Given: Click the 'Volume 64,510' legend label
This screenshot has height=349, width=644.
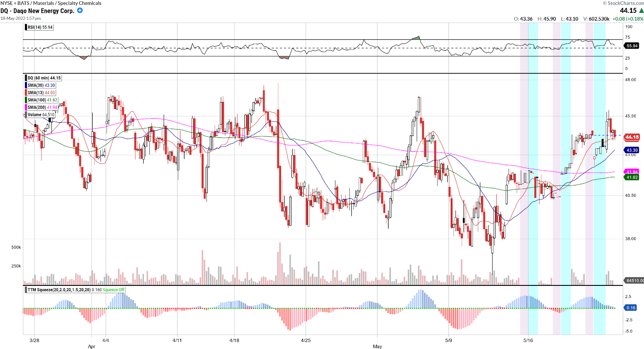Looking at the screenshot, I should [41, 115].
